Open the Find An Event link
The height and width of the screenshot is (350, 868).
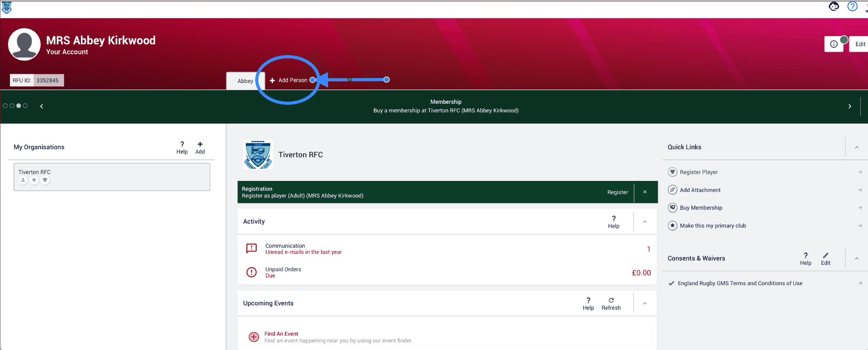(x=281, y=334)
